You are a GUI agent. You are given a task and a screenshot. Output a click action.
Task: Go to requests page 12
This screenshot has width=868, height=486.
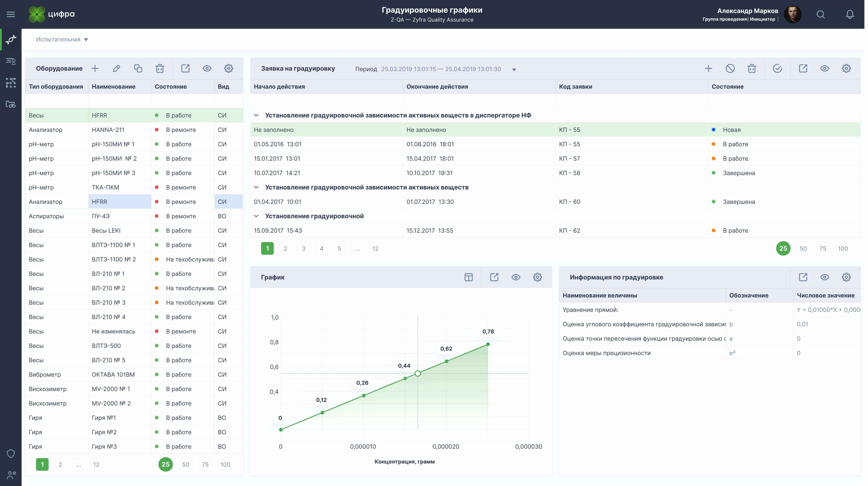[375, 249]
